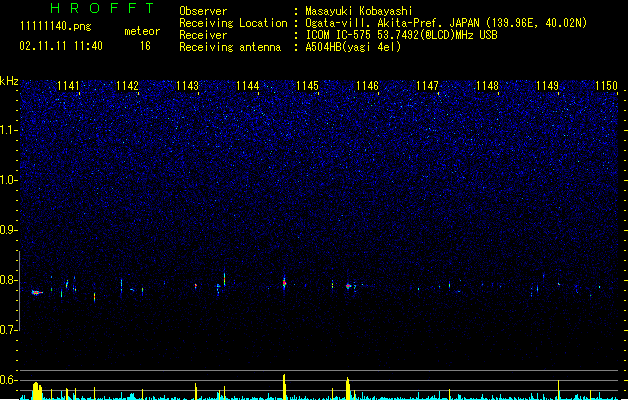Click time marker 1149
Image resolution: width=629 pixels, height=400 pixels.
point(547,86)
